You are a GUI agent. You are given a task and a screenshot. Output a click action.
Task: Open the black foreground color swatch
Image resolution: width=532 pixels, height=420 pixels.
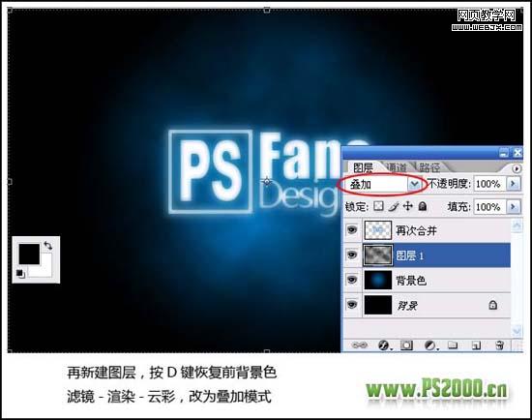pyautogui.click(x=29, y=254)
